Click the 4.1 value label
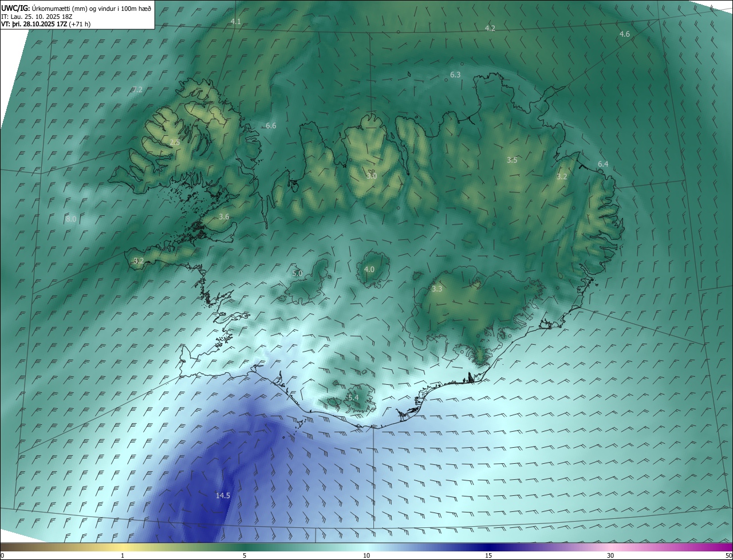 (235, 21)
